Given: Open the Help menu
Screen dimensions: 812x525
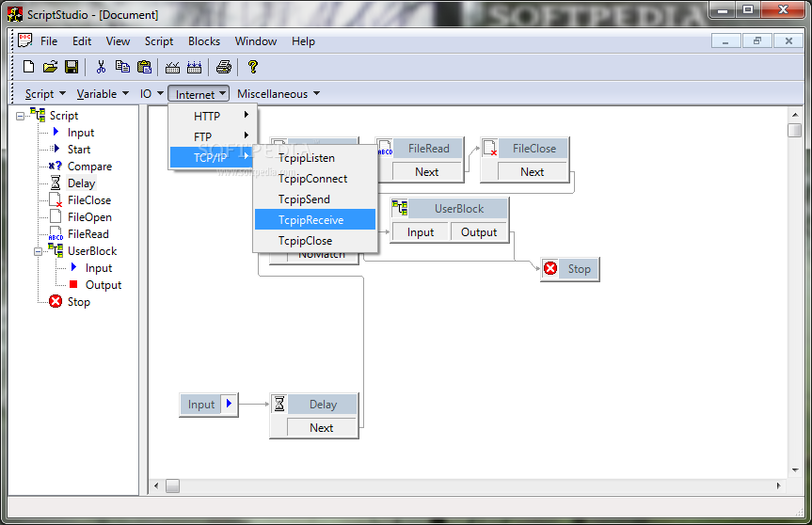Looking at the screenshot, I should click(303, 40).
